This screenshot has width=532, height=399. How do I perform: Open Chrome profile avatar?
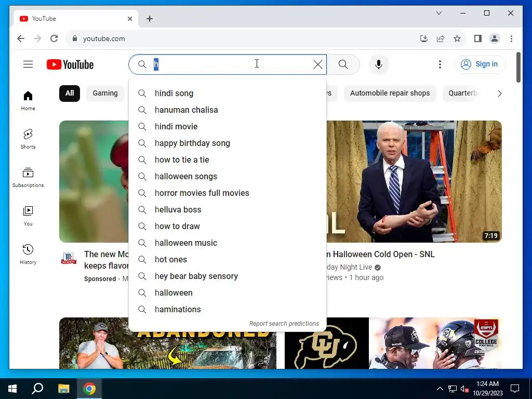click(x=495, y=38)
